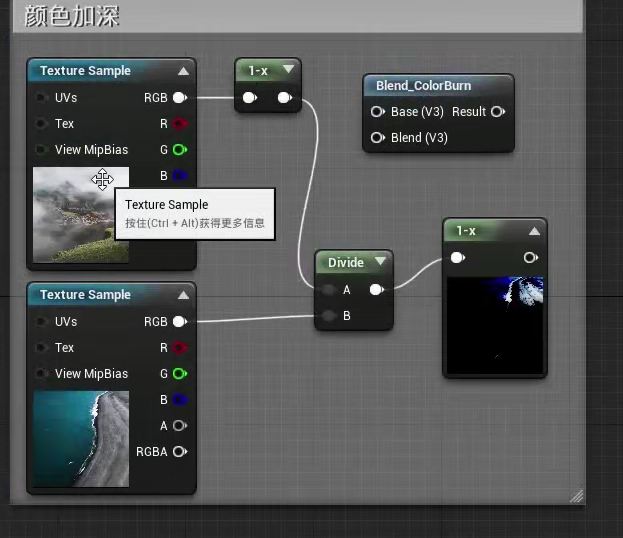This screenshot has height=538, width=623.
Task: Collapse preview of upper Texture Sample node
Action: coord(183,71)
